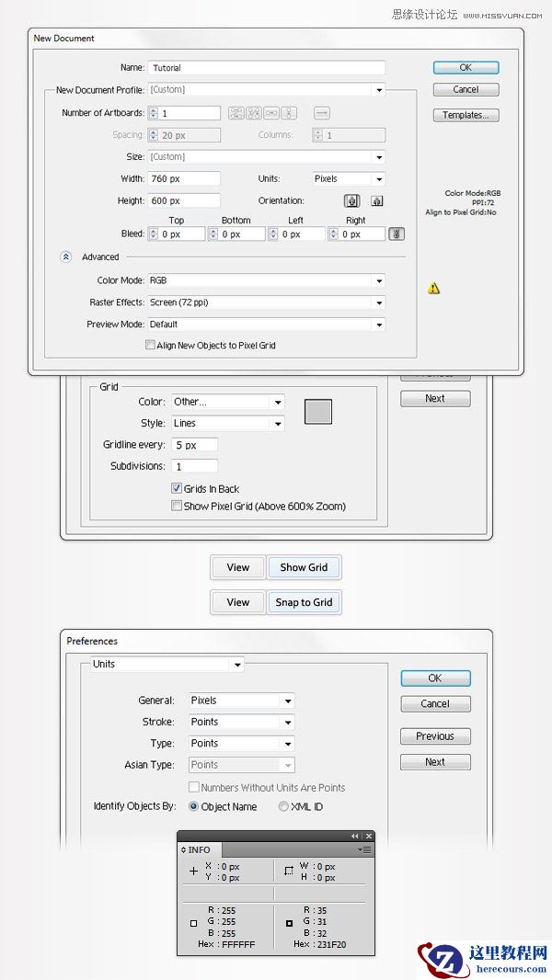Collapse the Advanced section

[x=66, y=256]
